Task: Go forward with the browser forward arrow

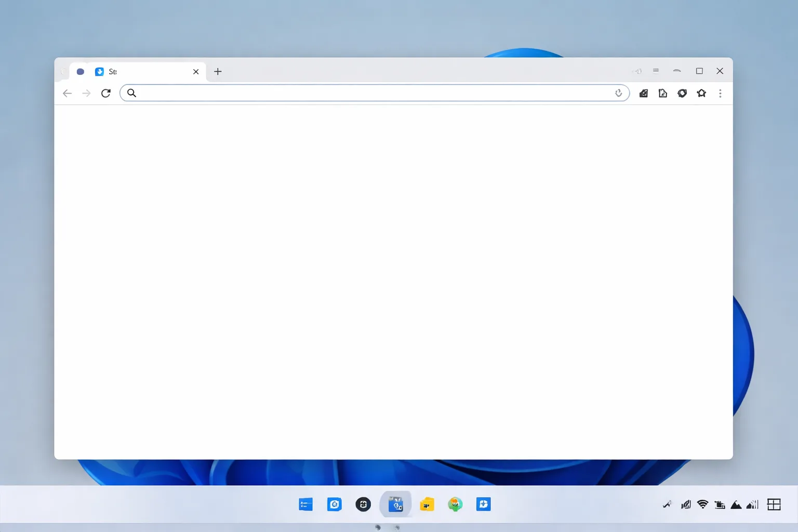Action: (x=86, y=94)
